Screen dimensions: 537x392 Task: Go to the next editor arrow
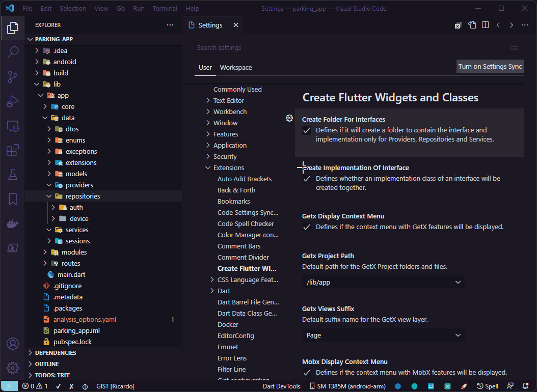tap(512, 25)
